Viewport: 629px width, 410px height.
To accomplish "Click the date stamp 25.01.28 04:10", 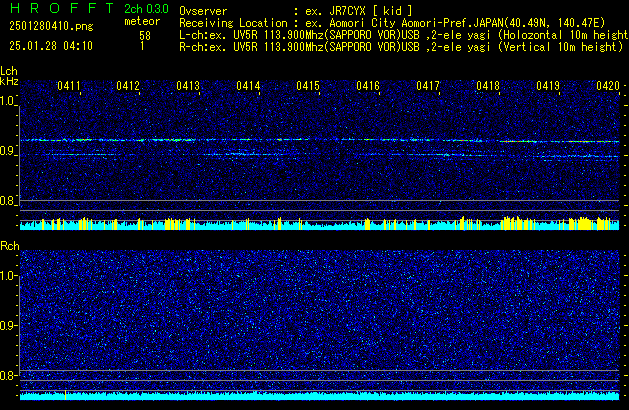I will click(x=51, y=46).
